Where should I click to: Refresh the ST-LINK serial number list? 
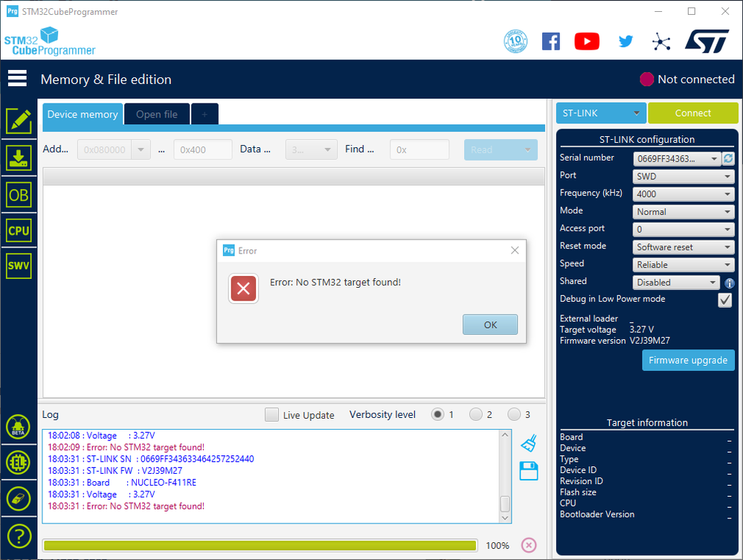[x=728, y=158]
